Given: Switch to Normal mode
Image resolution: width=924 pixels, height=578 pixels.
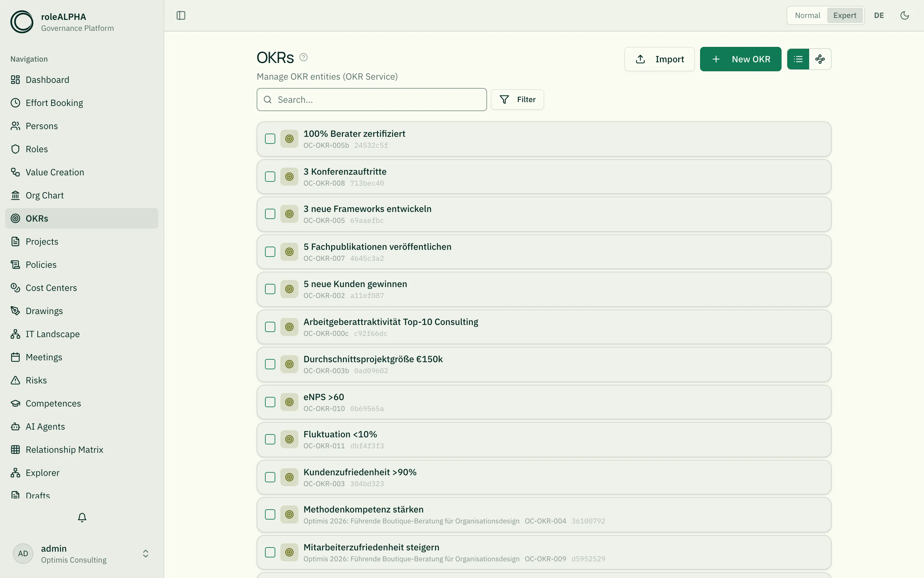Looking at the screenshot, I should click(x=808, y=15).
